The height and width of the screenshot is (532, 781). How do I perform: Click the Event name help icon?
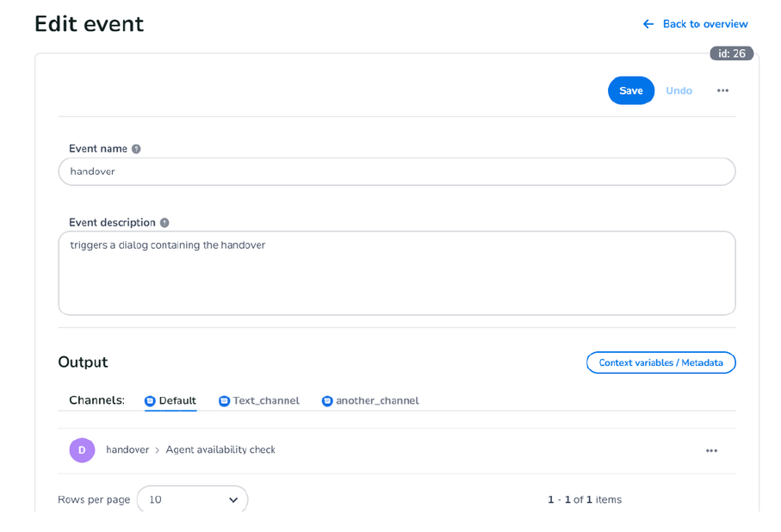tap(136, 149)
